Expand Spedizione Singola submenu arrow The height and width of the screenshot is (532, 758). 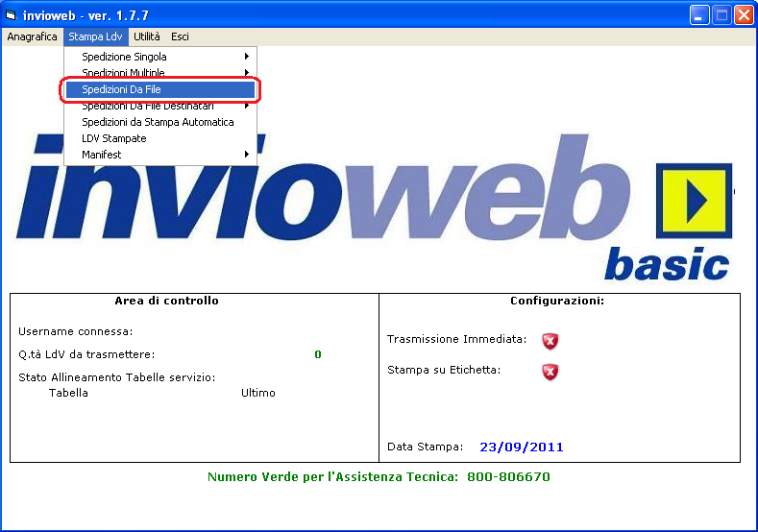247,57
